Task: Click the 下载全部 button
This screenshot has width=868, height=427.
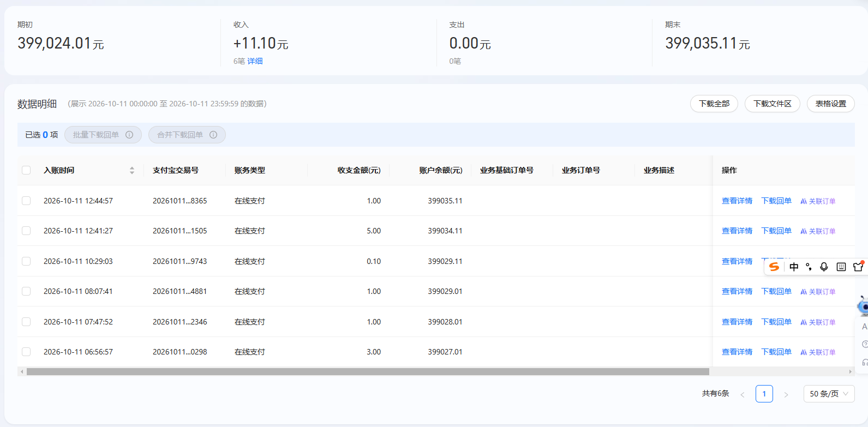Action: point(714,104)
